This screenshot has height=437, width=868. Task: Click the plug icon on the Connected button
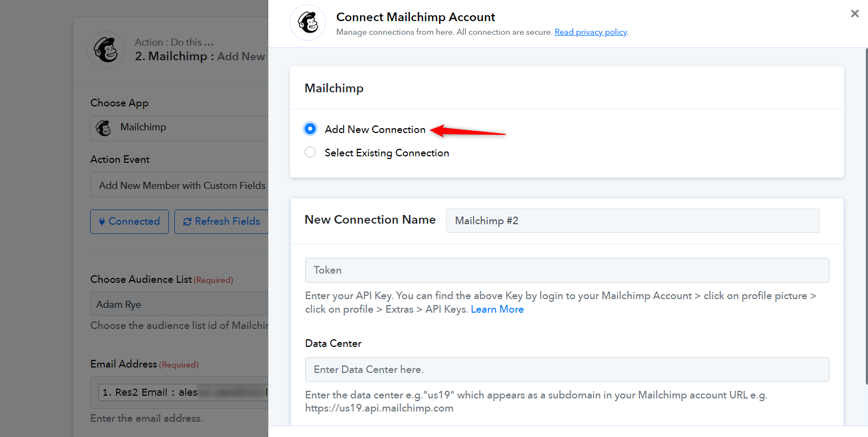coord(102,221)
